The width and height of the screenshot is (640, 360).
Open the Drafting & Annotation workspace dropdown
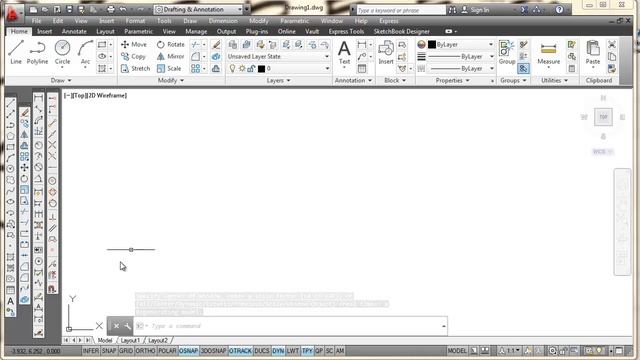(x=198, y=9)
